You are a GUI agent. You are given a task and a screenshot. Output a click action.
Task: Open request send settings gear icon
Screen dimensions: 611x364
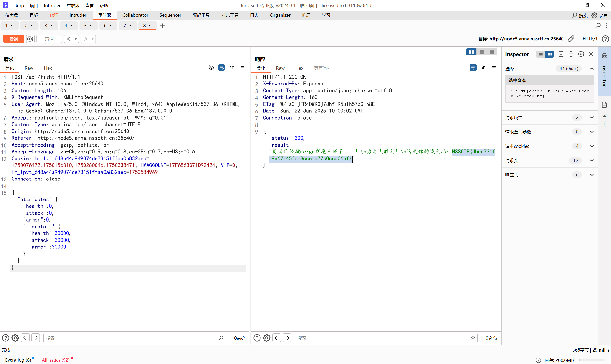(30, 39)
